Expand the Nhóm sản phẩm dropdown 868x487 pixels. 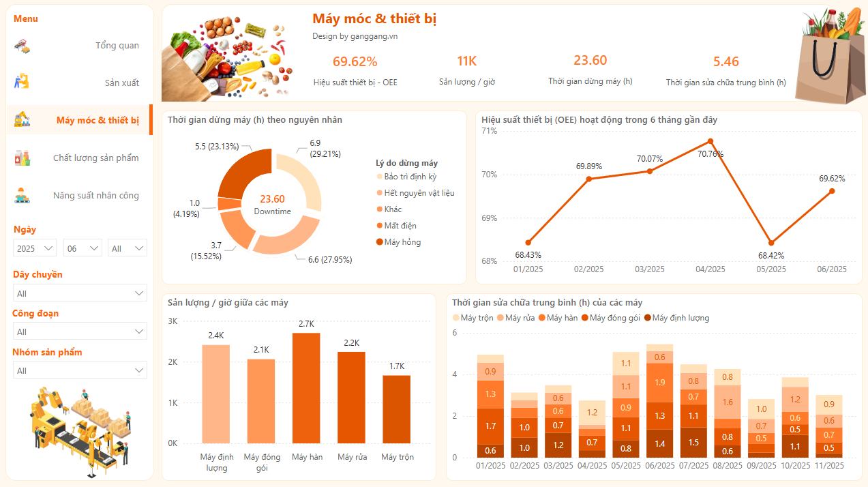[x=80, y=371]
